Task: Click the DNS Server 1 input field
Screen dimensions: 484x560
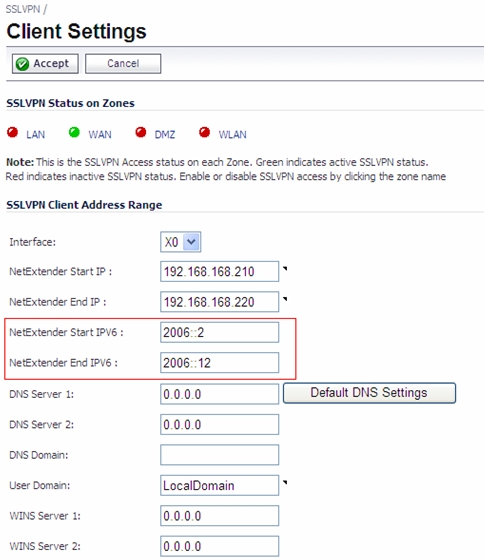Action: (x=219, y=394)
